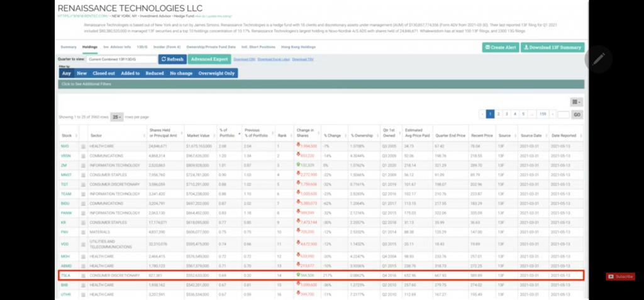Expand Click to See Additional Filters bar
644x300 pixels.
tap(321, 84)
